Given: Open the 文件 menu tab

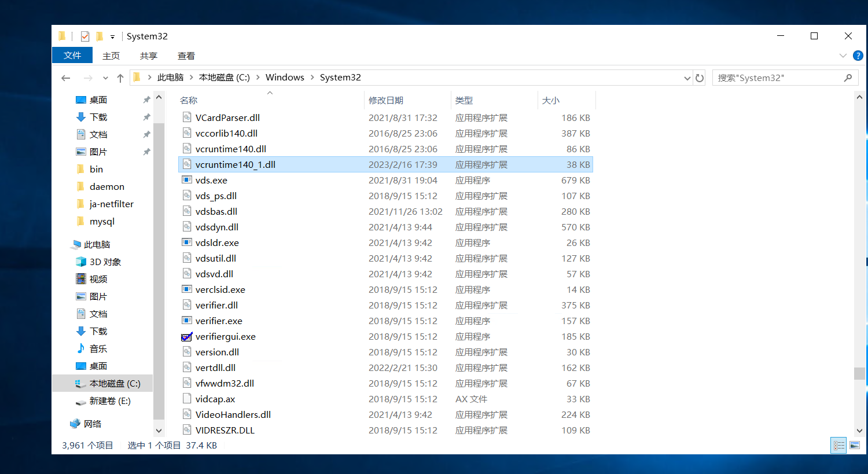Looking at the screenshot, I should tap(72, 56).
